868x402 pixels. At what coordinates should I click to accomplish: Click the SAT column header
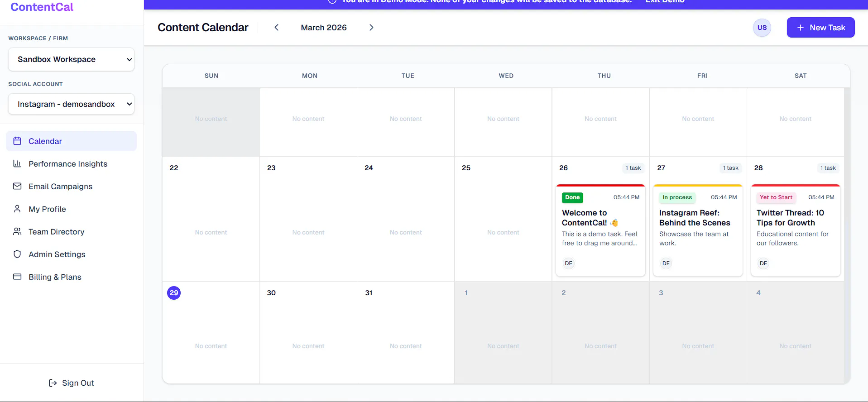coord(801,76)
